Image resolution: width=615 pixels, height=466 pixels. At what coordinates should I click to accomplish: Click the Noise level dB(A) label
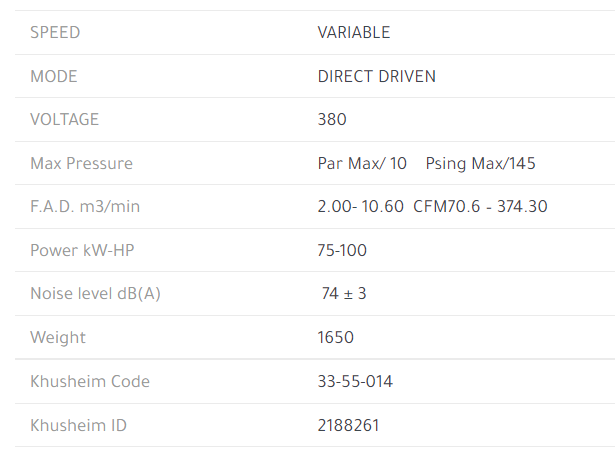click(x=96, y=294)
